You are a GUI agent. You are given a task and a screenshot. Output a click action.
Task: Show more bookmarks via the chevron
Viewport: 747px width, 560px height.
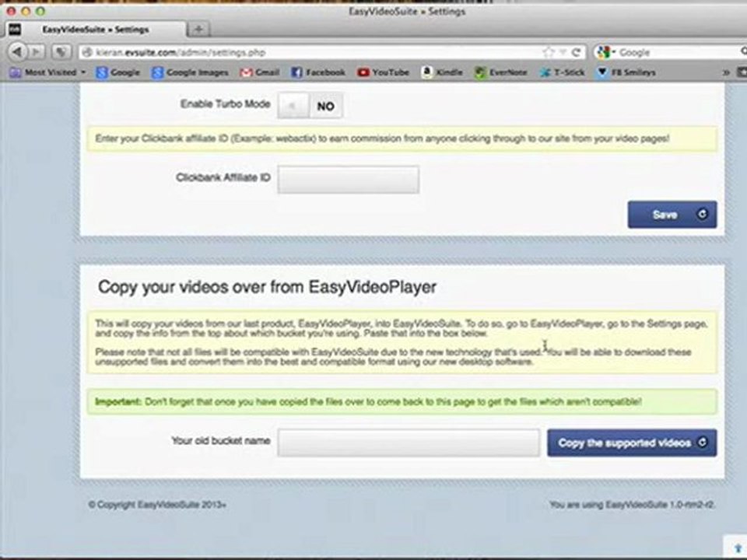[726, 72]
